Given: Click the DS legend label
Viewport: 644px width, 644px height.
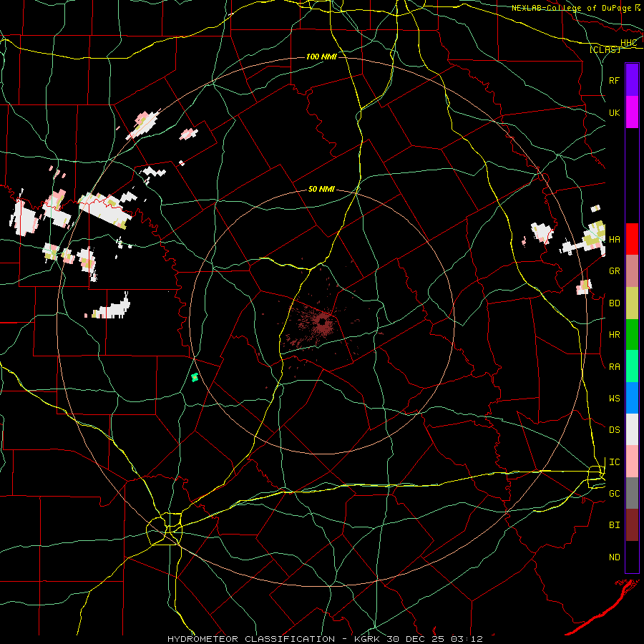Looking at the screenshot, I should tap(614, 430).
